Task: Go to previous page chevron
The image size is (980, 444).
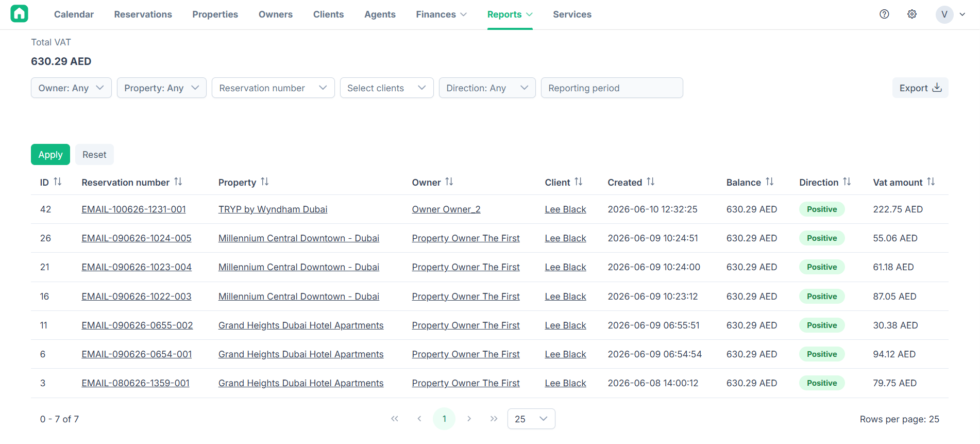Action: pyautogui.click(x=419, y=419)
